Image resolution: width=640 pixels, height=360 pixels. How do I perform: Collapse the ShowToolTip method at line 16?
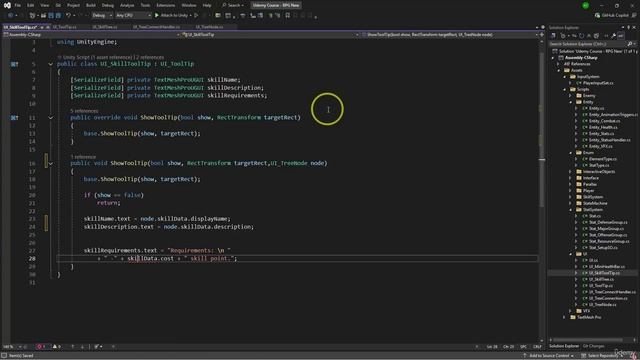tap(51, 163)
